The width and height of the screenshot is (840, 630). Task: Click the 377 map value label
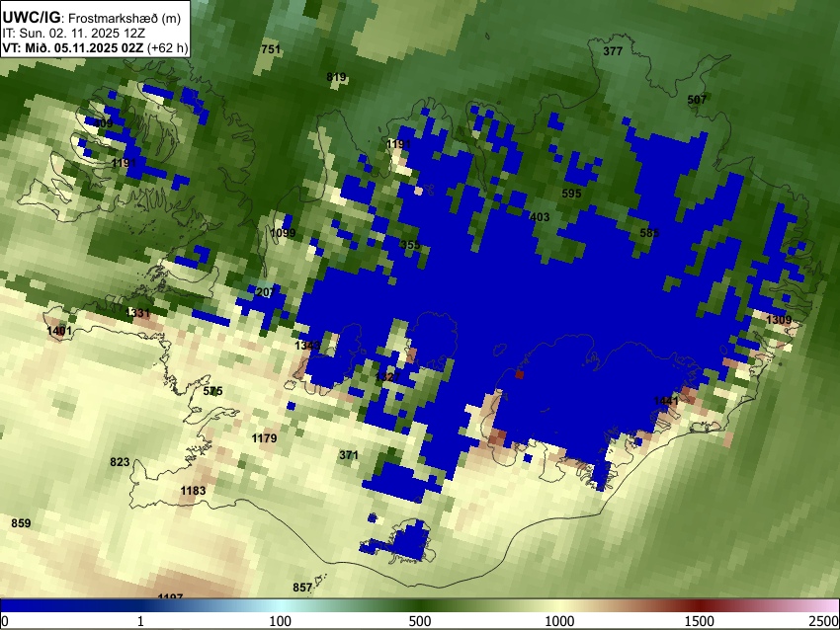613,51
